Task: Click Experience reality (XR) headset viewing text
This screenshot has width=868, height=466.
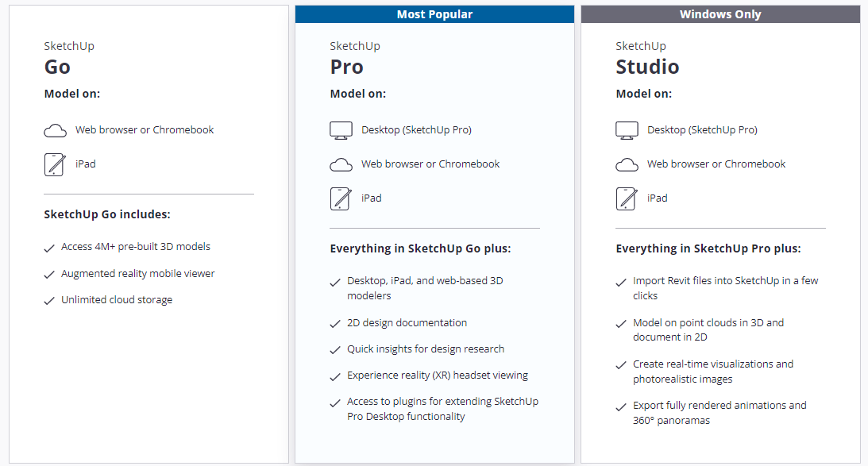Action: [438, 375]
